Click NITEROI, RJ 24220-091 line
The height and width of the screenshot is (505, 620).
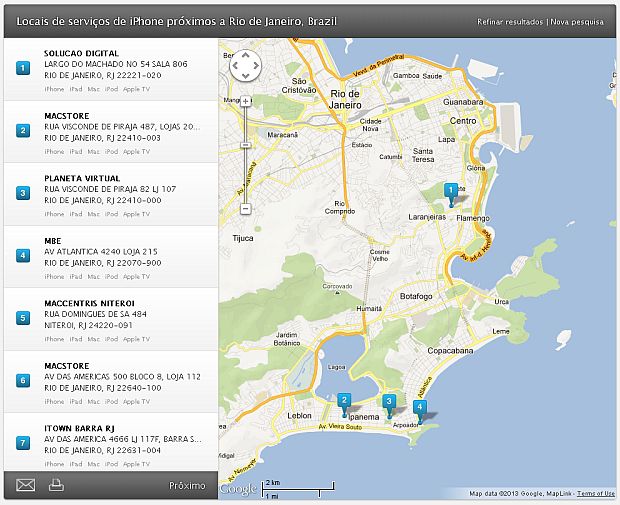click(88, 325)
